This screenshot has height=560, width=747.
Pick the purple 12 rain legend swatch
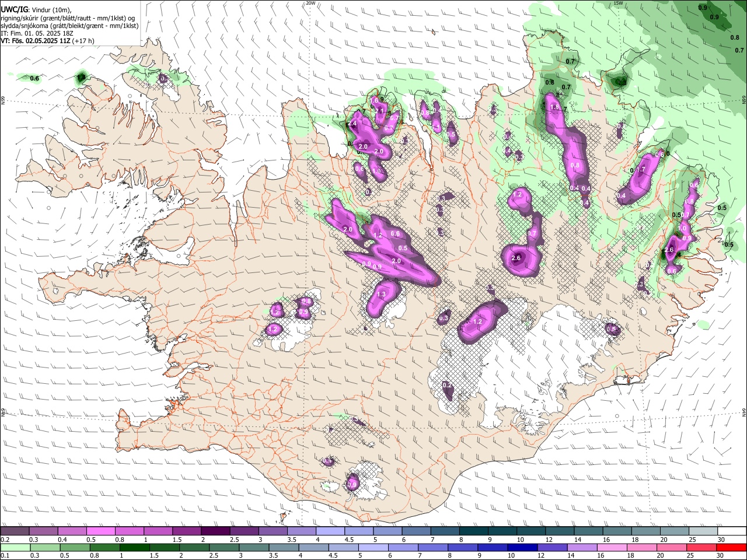tap(552, 547)
